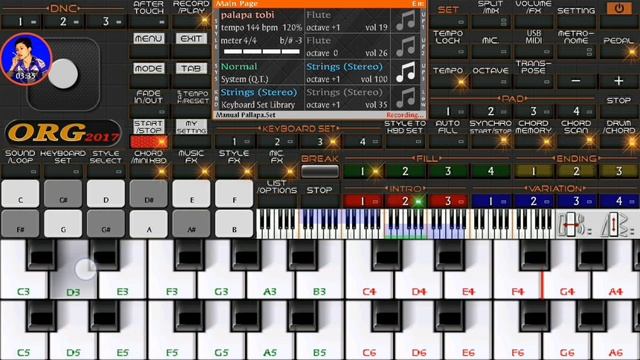Screen dimensions: 640x360
Task: Click the LOW Strings music note icon
Action: (x=405, y=98)
